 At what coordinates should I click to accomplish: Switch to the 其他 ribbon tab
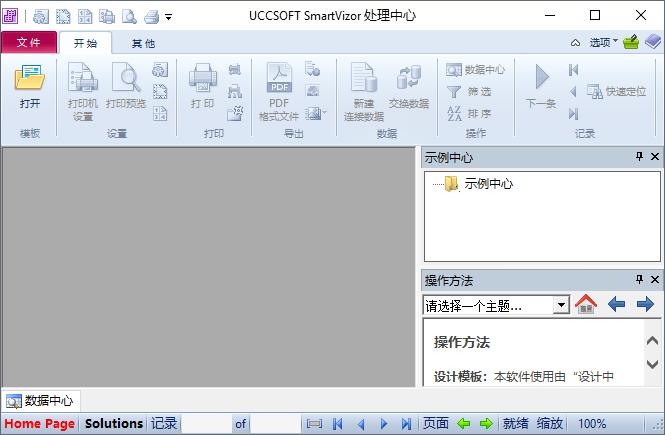tap(143, 43)
